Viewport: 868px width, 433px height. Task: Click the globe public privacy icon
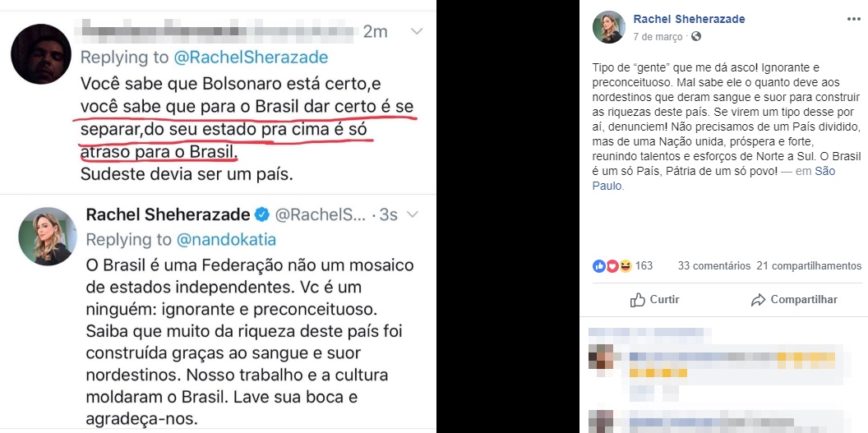(696, 36)
